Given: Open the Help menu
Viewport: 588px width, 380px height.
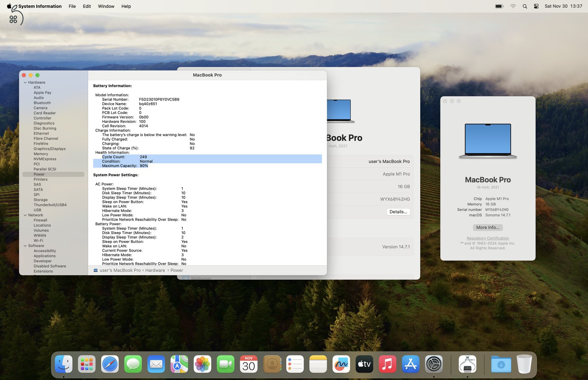Looking at the screenshot, I should (x=126, y=6).
